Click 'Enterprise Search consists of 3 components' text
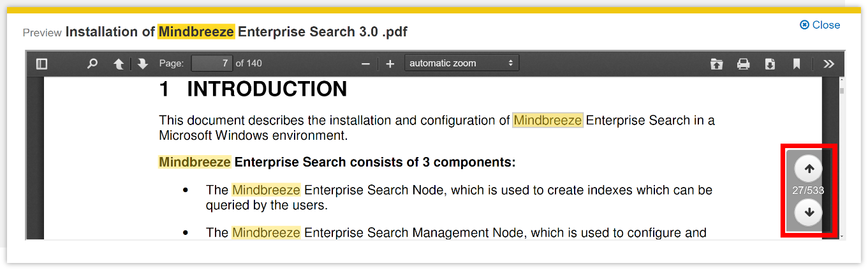 pos(375,162)
